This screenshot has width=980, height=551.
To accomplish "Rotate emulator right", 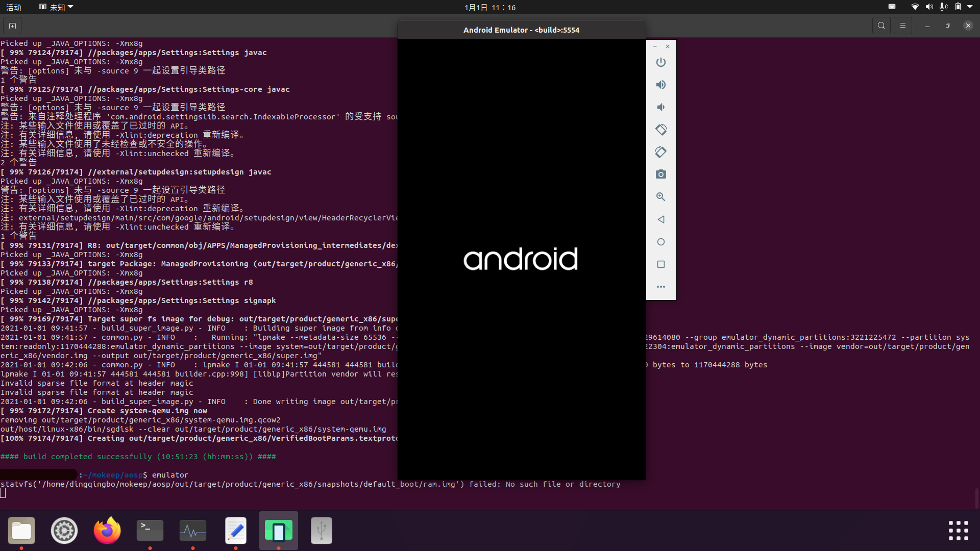I will 661,152.
